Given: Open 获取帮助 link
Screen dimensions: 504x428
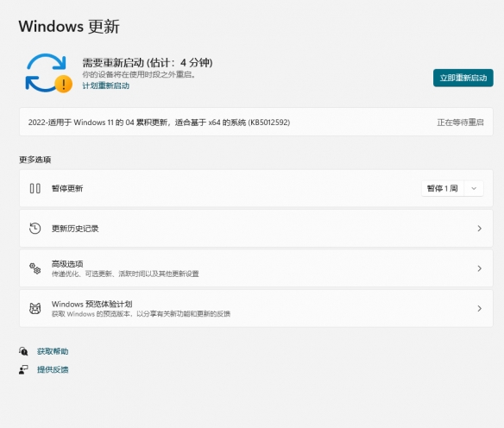Looking at the screenshot, I should 53,351.
